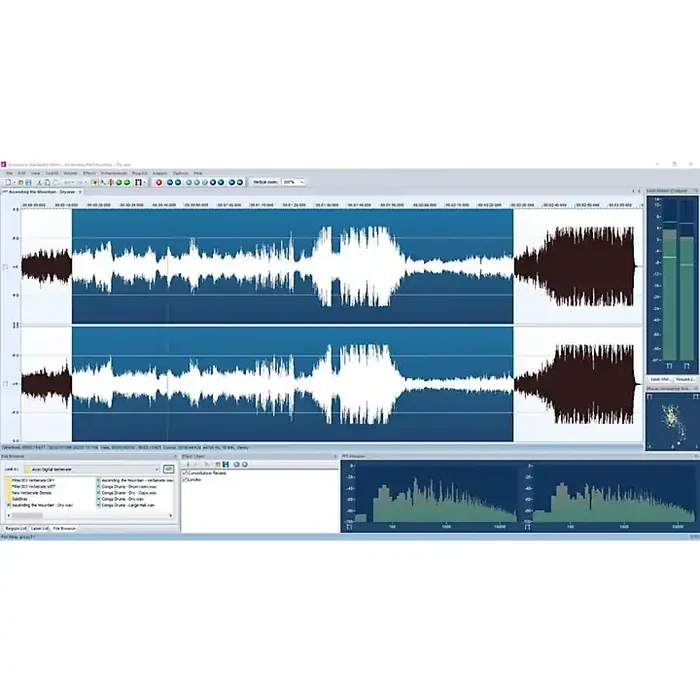Click the red marker insert icon
Screen dimensions: 700x700
[x=111, y=182]
